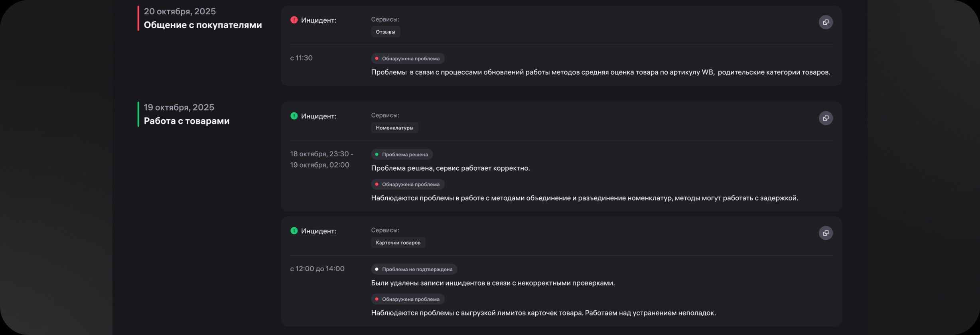The image size is (980, 335).
Task: Click the Проблема решена status badge
Action: [402, 154]
